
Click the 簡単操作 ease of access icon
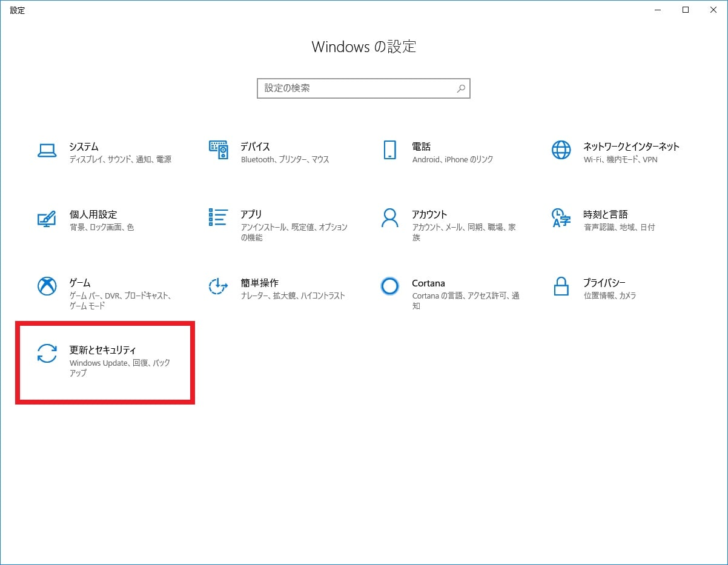[x=218, y=286]
